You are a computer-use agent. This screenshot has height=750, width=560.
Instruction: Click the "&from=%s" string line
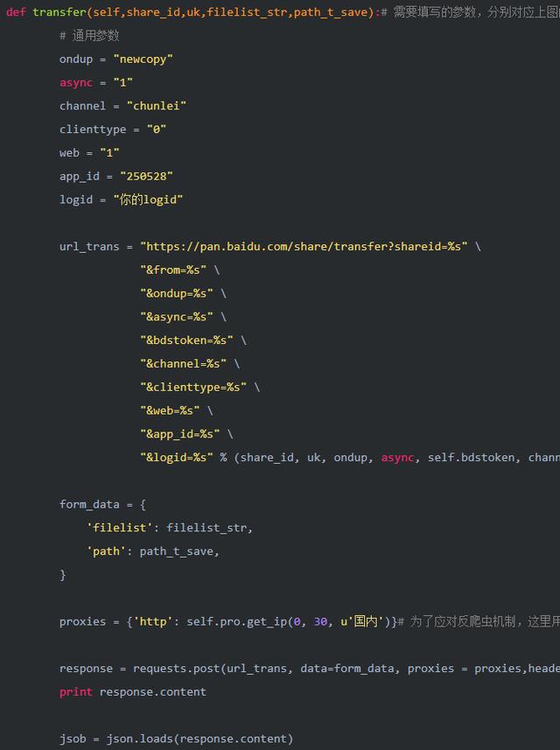(179, 270)
